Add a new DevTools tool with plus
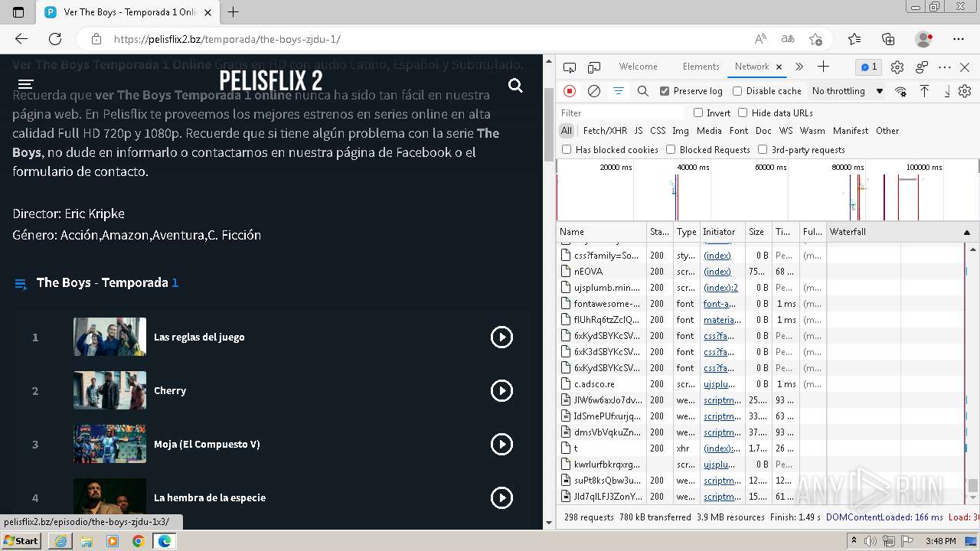This screenshot has width=980, height=551. point(823,67)
